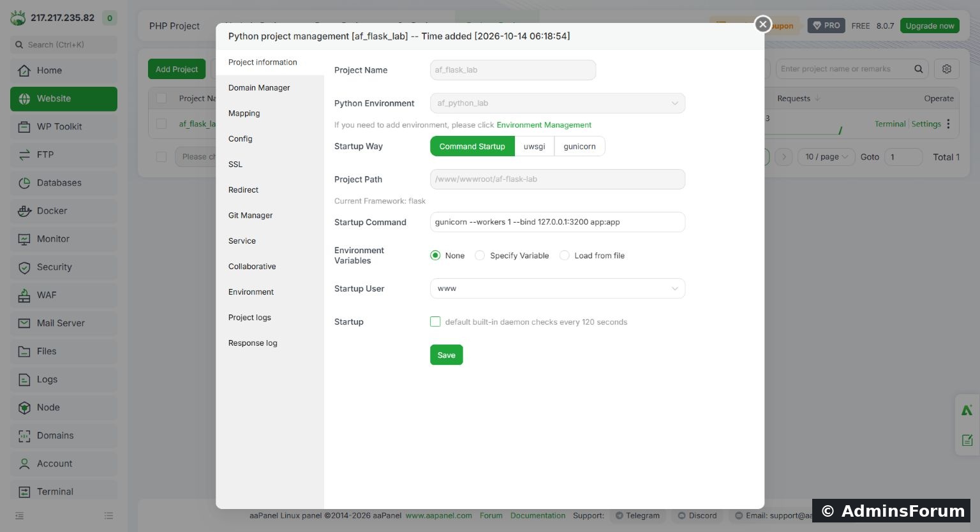
Task: Open the Environment Management link
Action: tap(544, 125)
